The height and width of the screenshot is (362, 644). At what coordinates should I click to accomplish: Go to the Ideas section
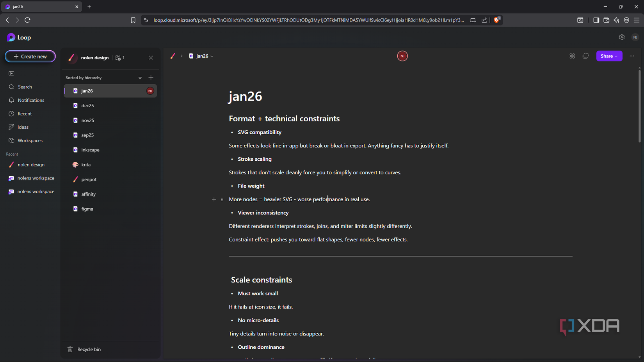23,127
